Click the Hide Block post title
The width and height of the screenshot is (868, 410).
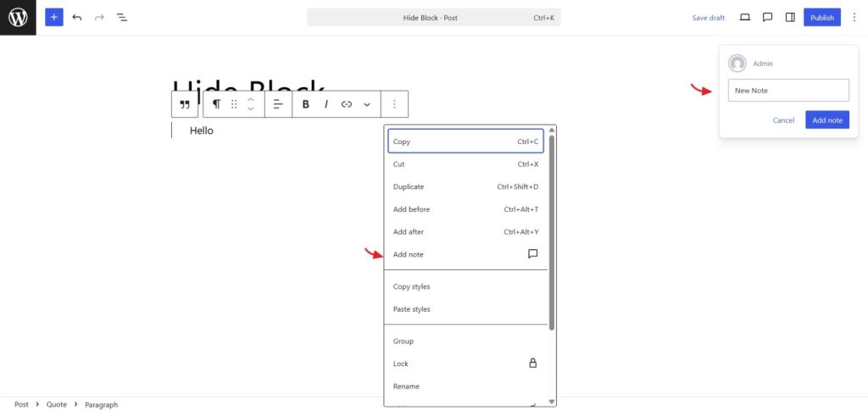tap(249, 89)
